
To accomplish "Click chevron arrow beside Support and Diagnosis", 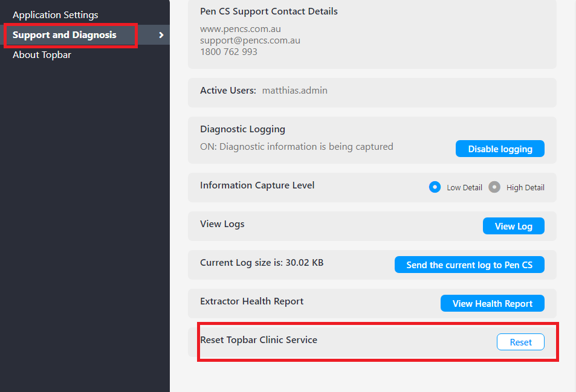I will click(x=161, y=35).
